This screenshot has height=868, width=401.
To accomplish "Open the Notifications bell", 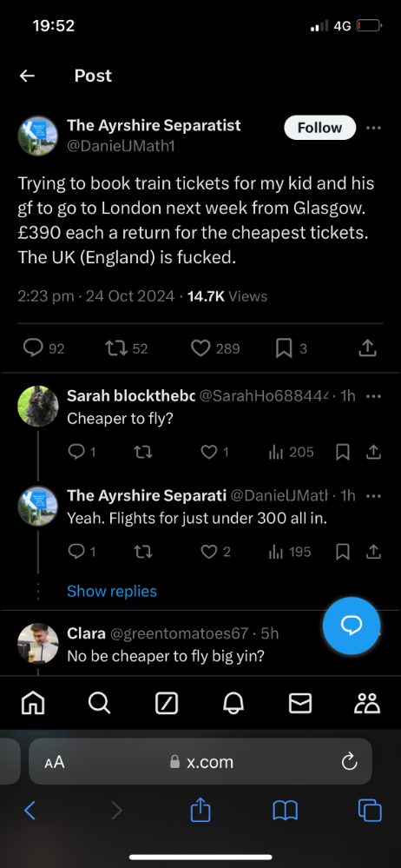I will click(x=233, y=703).
